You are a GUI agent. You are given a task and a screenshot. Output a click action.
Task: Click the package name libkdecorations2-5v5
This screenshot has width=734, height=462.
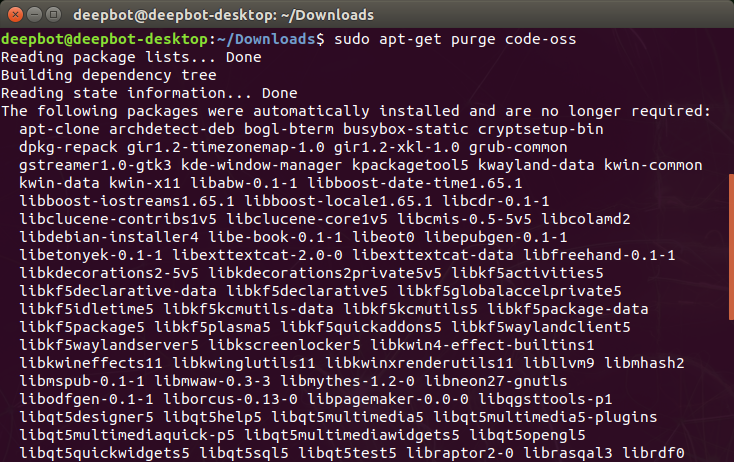tap(109, 273)
